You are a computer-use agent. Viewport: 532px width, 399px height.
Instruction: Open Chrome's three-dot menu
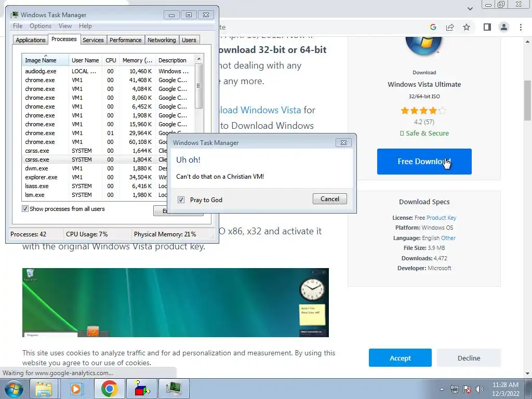[521, 27]
